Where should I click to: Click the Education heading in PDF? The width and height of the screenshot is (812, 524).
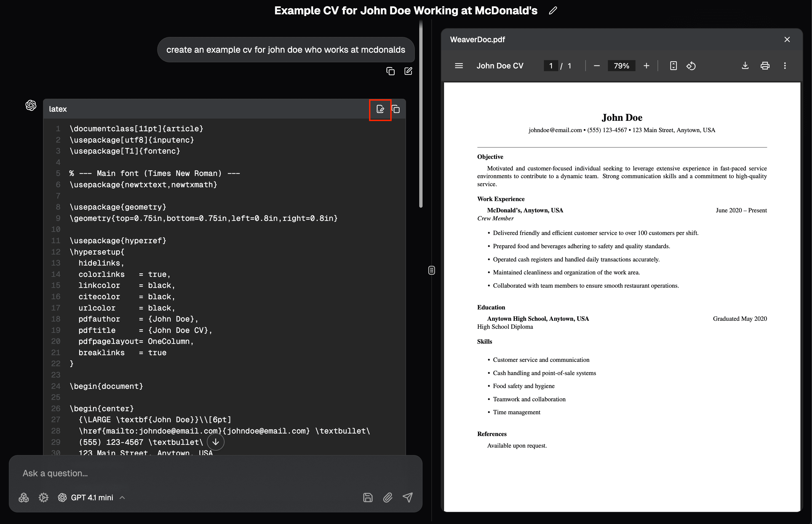[x=491, y=307]
